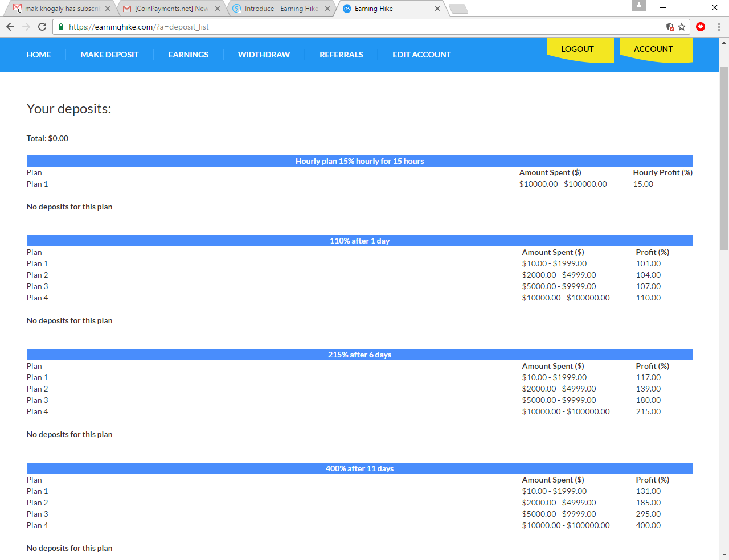Click the profit value 107.00
The image size is (729, 560).
click(649, 286)
